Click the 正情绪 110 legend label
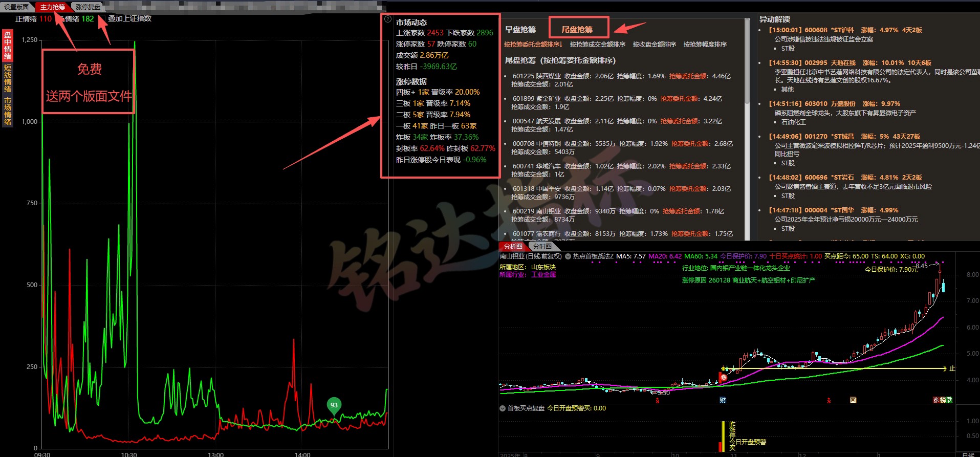The width and height of the screenshot is (980, 457). click(33, 19)
